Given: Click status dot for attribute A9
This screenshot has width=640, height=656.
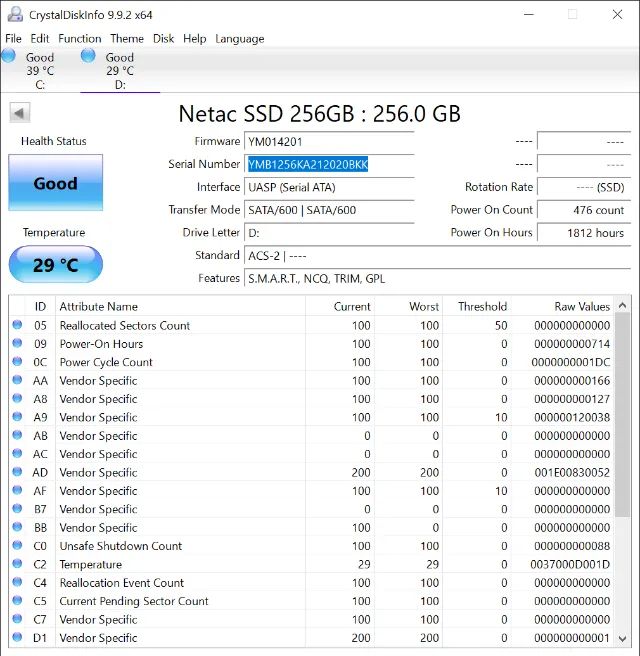Looking at the screenshot, I should (x=17, y=417).
